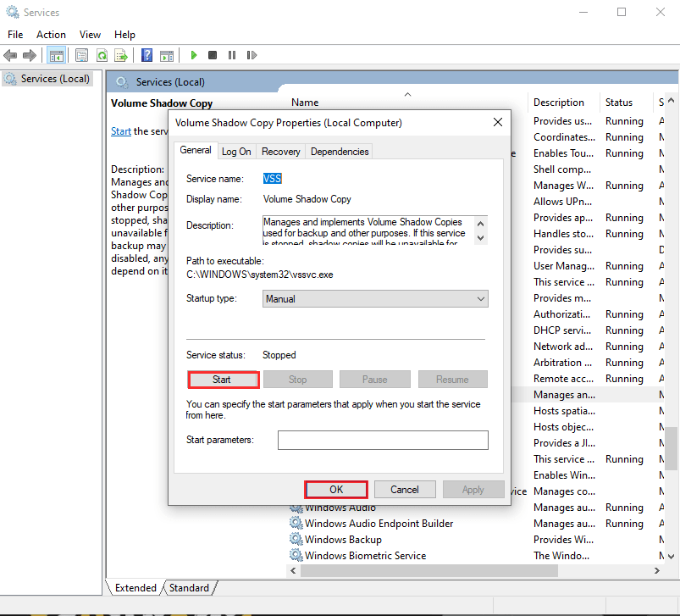The width and height of the screenshot is (680, 616).
Task: Toggle Show/Hide Console Tree icon
Action: coord(57,55)
